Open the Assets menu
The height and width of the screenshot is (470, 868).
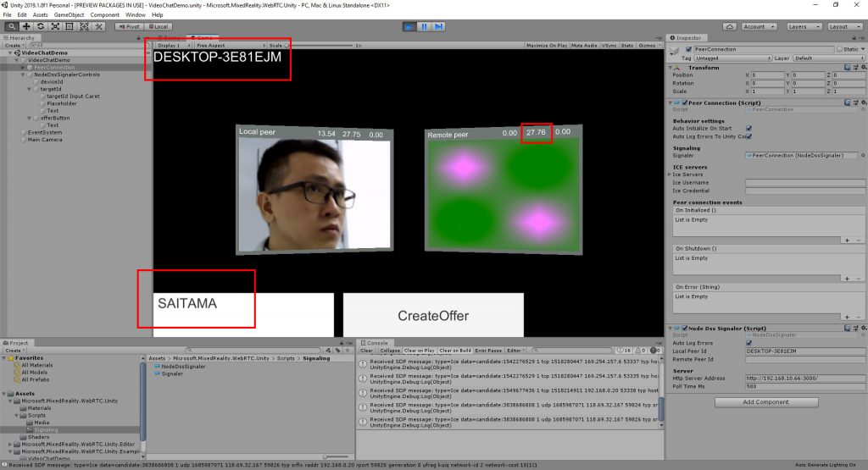click(40, 15)
